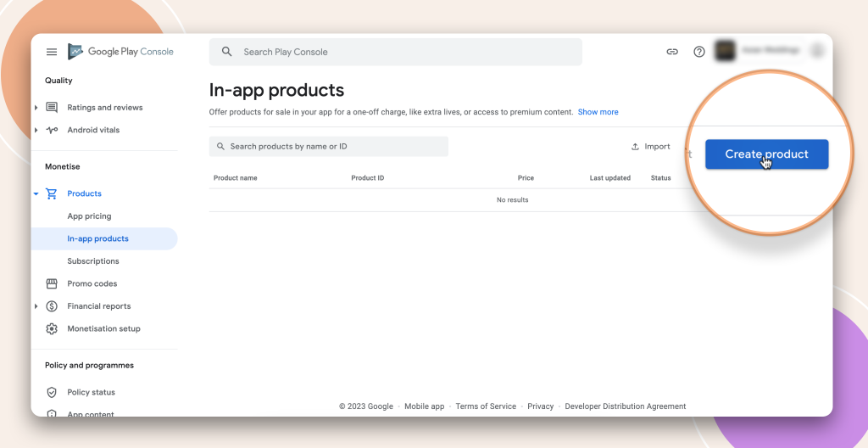Screen dimensions: 868x448
Task: Focus the Search Play Console field
Action: tap(396, 52)
